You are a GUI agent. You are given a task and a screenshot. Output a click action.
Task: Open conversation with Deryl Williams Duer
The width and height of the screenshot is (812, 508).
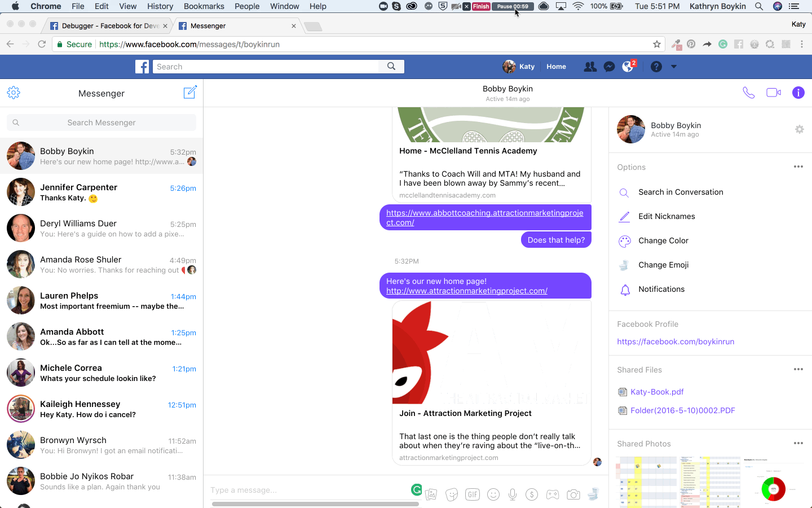pos(101,228)
